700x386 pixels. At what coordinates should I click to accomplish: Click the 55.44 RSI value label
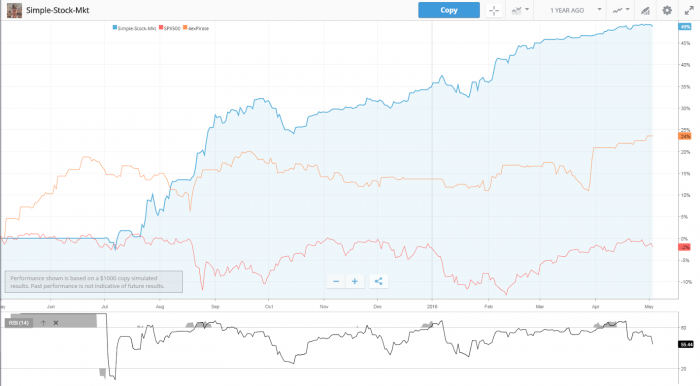click(x=686, y=344)
